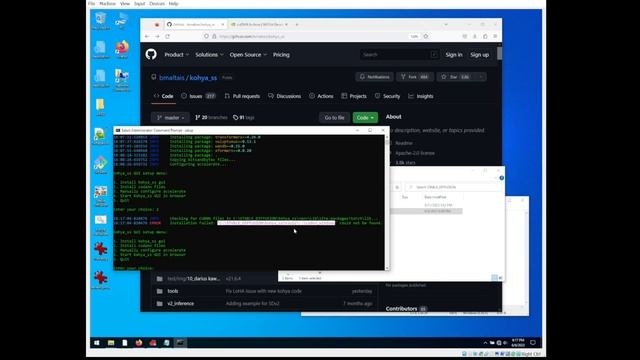Open a new Firefox tab
The width and height of the screenshot is (640, 360).
[x=297, y=24]
